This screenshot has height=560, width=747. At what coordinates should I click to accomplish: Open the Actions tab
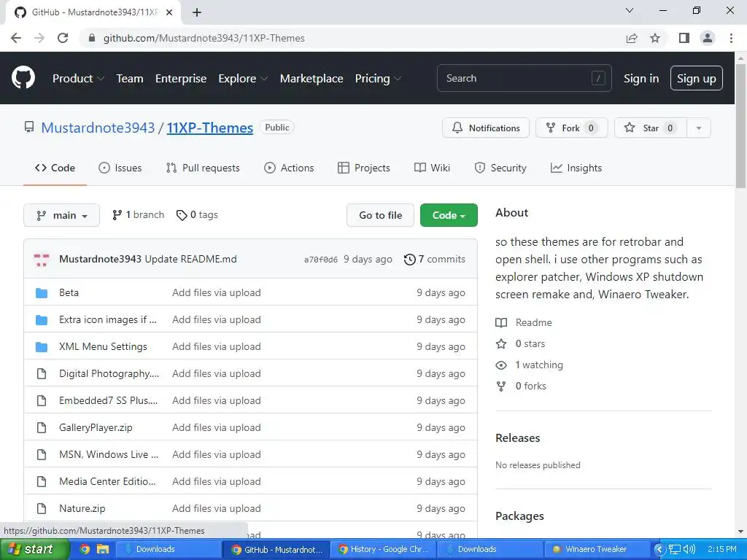(x=289, y=168)
